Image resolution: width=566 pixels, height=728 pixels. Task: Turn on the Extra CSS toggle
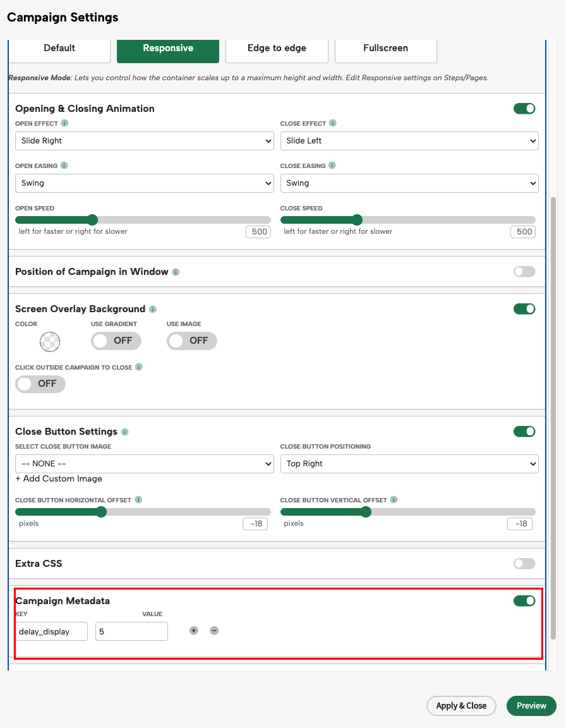pos(524,564)
